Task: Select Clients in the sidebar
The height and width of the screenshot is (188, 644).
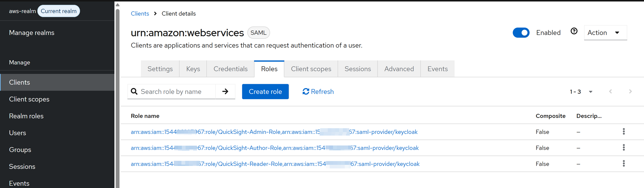Action: [x=57, y=82]
